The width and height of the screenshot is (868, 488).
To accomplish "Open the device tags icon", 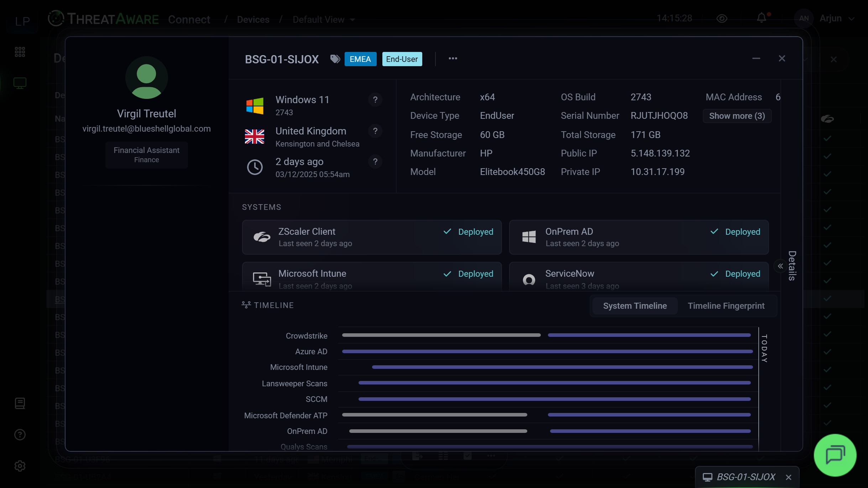I will click(x=335, y=59).
